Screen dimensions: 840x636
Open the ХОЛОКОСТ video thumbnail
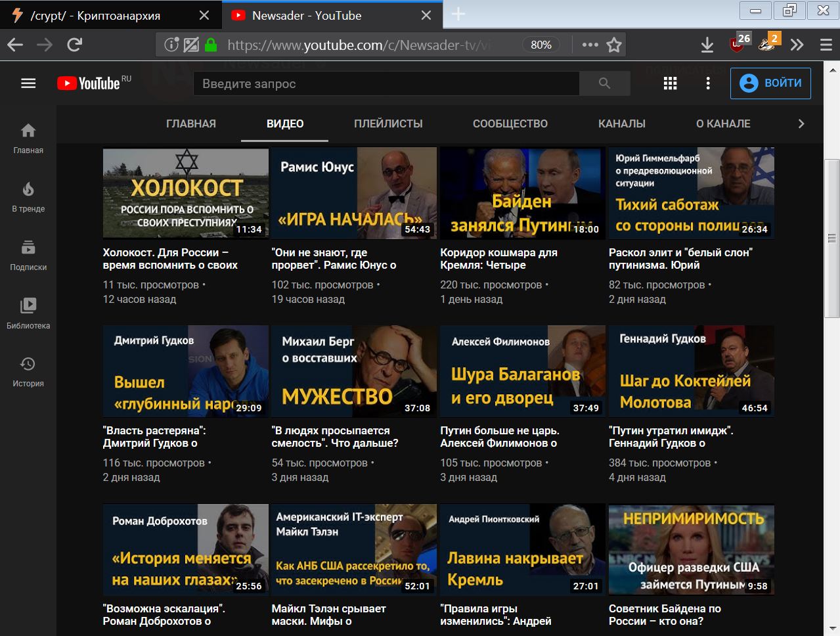point(186,193)
